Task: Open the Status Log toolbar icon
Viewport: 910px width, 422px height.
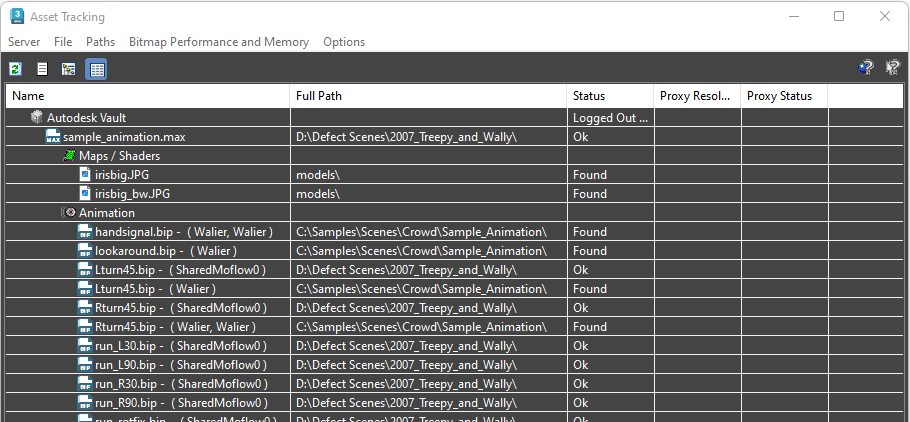Action: point(42,69)
